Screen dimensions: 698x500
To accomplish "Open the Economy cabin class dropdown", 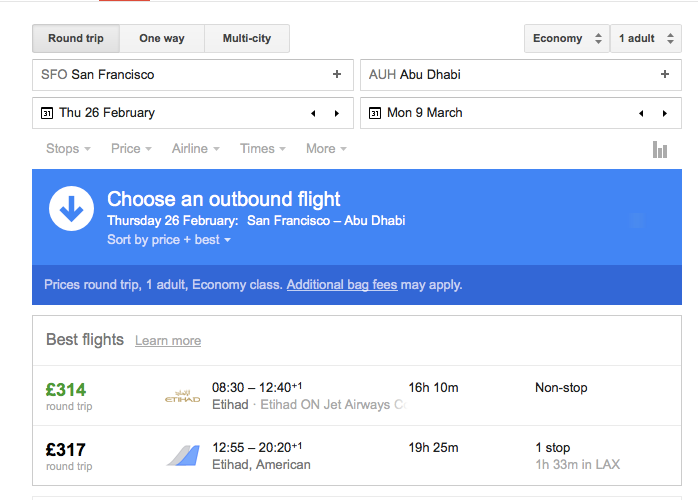I will click(x=566, y=39).
